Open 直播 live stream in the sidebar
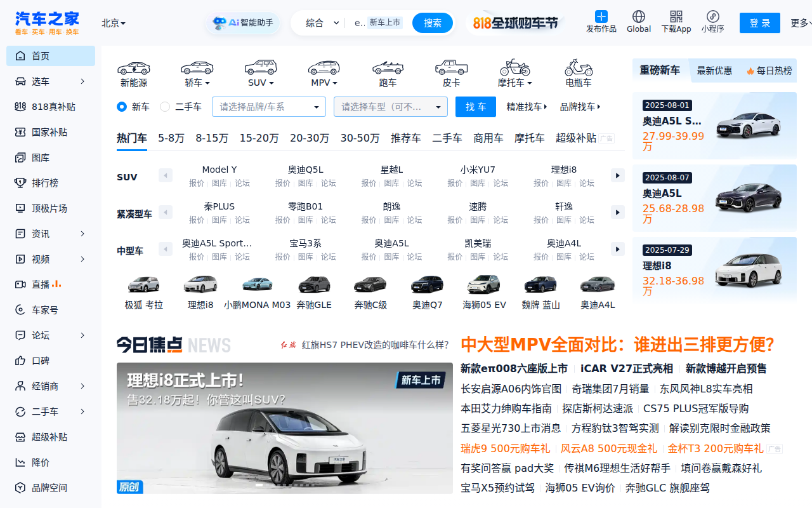The image size is (812, 508). tap(51, 284)
